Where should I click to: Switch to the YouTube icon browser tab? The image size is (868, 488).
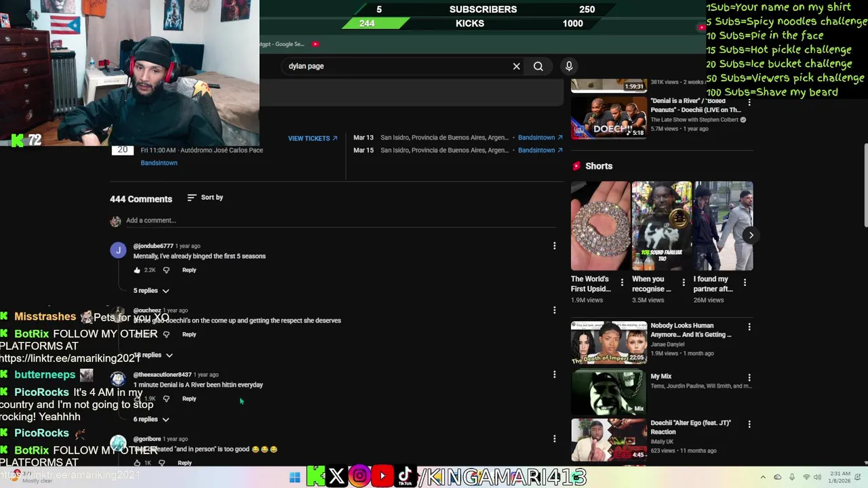(316, 44)
